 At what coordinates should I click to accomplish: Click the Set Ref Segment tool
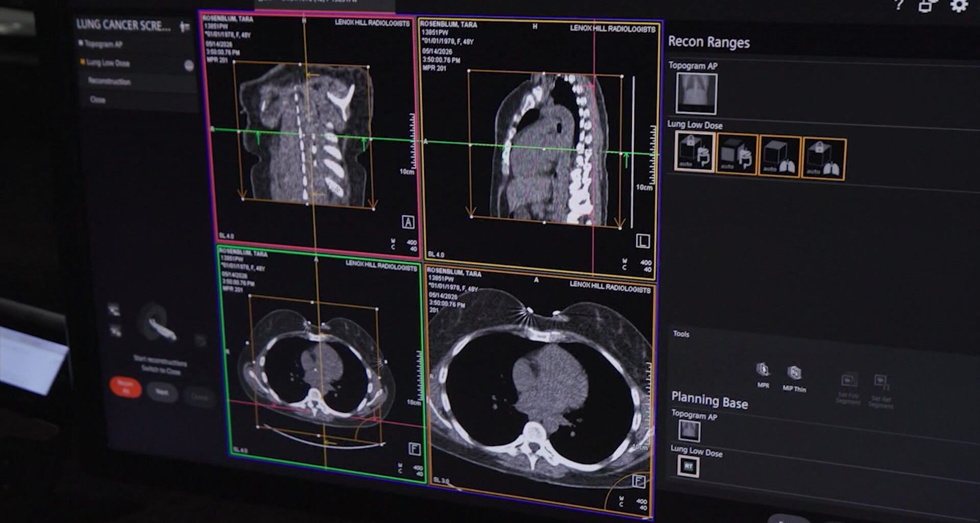(x=882, y=392)
